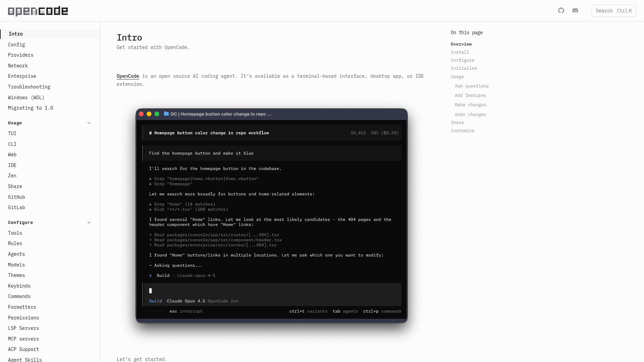Viewport: 644px width, 362px height.
Task: Open the MCP servers page
Action: pos(23,339)
